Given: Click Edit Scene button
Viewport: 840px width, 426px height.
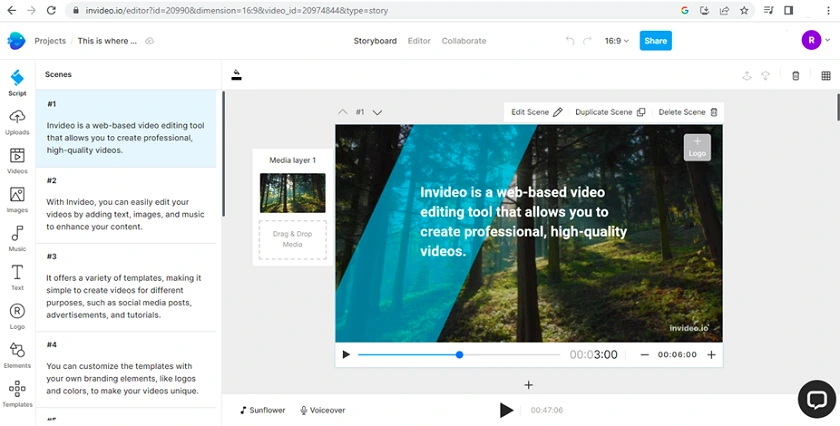Looking at the screenshot, I should coord(536,112).
